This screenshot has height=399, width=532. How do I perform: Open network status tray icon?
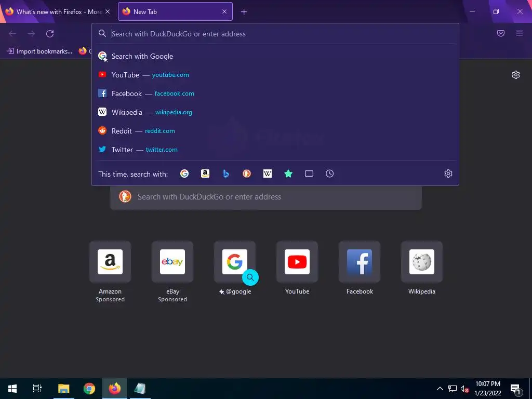click(x=453, y=389)
